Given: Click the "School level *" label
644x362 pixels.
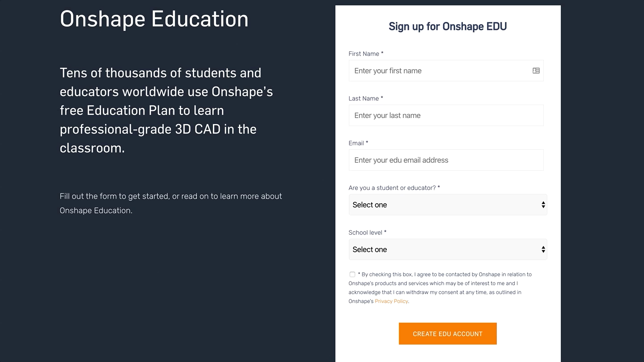Looking at the screenshot, I should [367, 232].
